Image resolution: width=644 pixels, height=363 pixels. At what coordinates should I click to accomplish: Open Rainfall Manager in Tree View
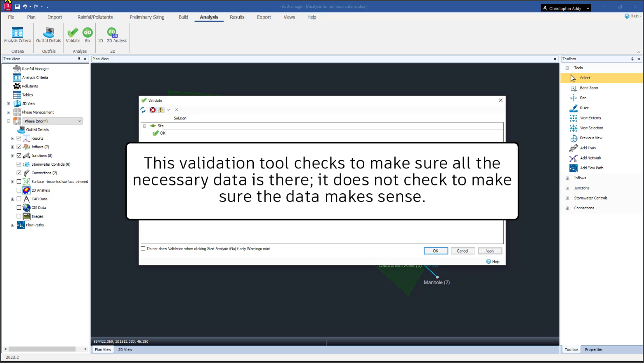point(35,69)
